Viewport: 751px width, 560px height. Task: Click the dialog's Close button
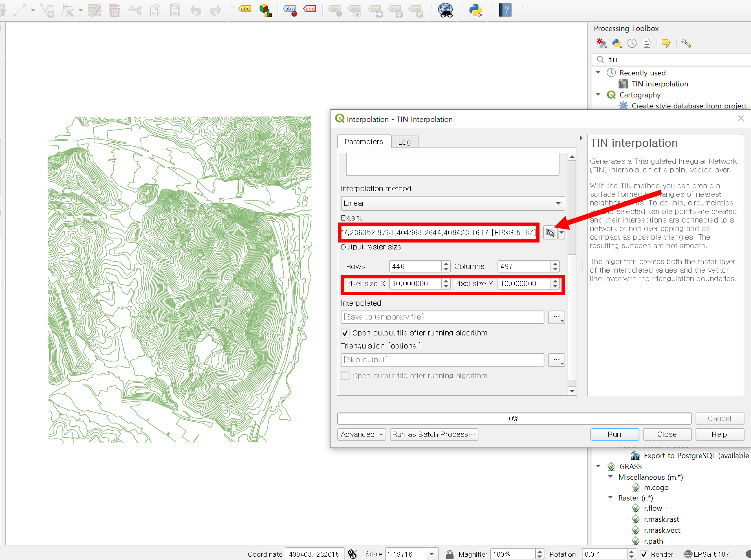click(x=667, y=434)
